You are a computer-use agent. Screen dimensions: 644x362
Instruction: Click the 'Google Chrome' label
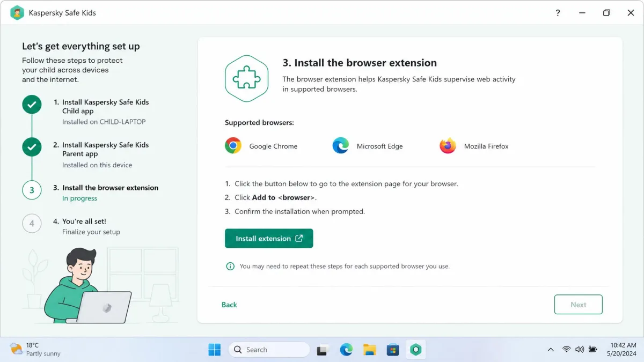point(273,146)
